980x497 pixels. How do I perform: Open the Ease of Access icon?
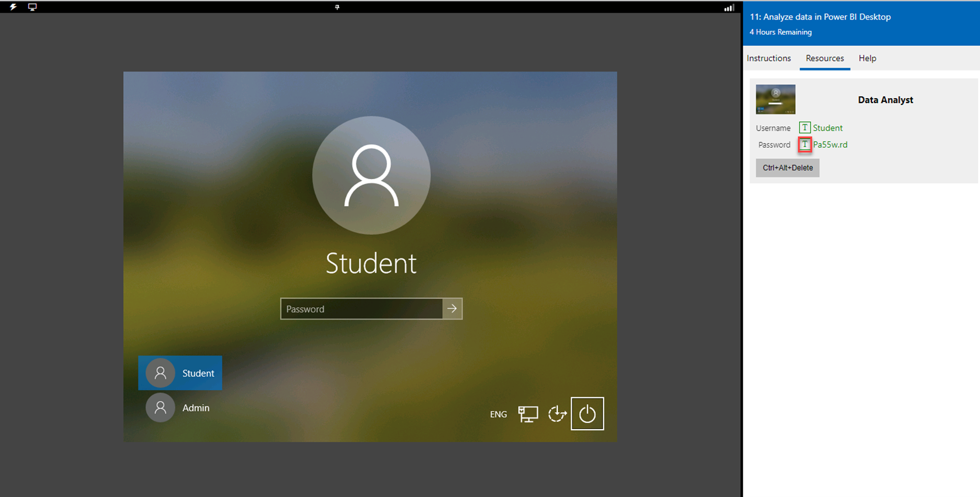click(x=557, y=413)
